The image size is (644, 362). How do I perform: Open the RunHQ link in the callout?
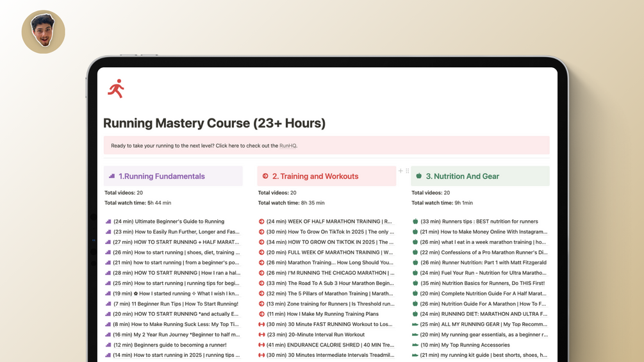(x=288, y=145)
